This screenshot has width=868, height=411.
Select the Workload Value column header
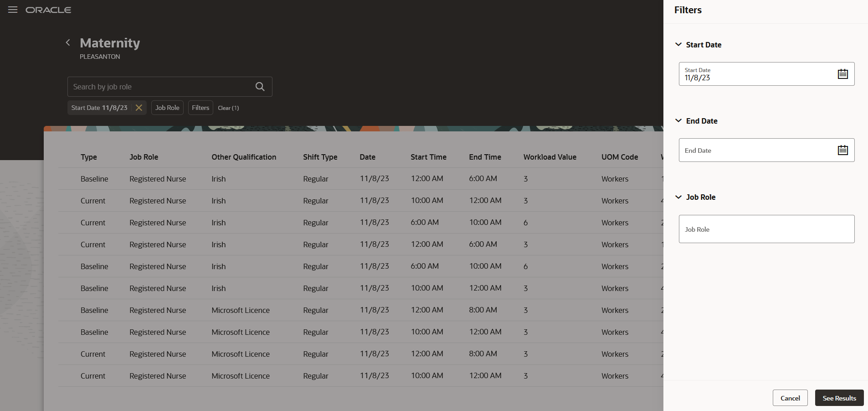550,157
